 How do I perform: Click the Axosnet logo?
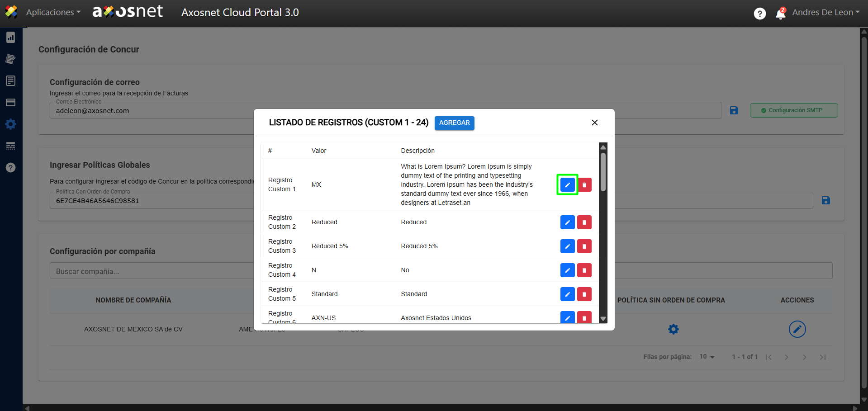(128, 12)
